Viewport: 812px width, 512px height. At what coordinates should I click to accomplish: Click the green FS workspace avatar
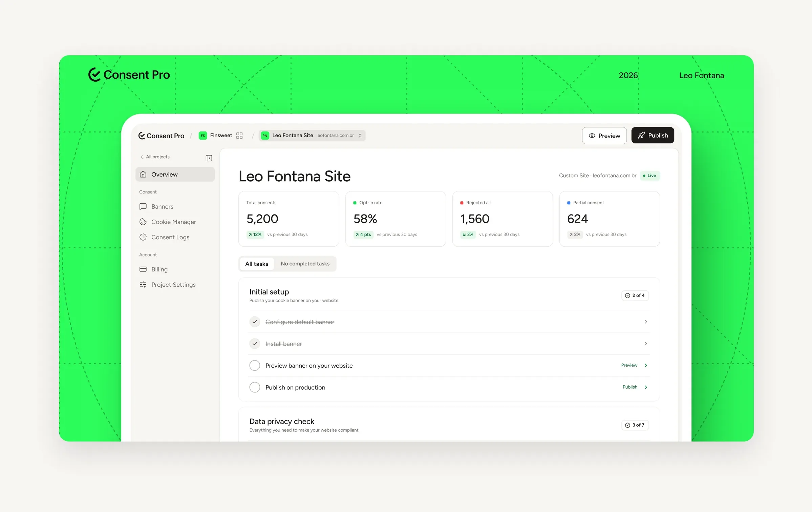pos(203,136)
